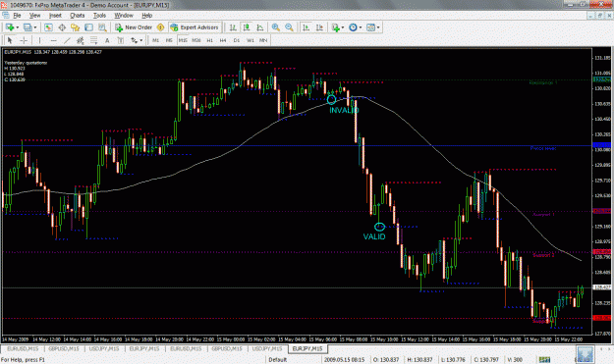The image size is (614, 364).
Task: Open the View menu
Action: [34, 16]
